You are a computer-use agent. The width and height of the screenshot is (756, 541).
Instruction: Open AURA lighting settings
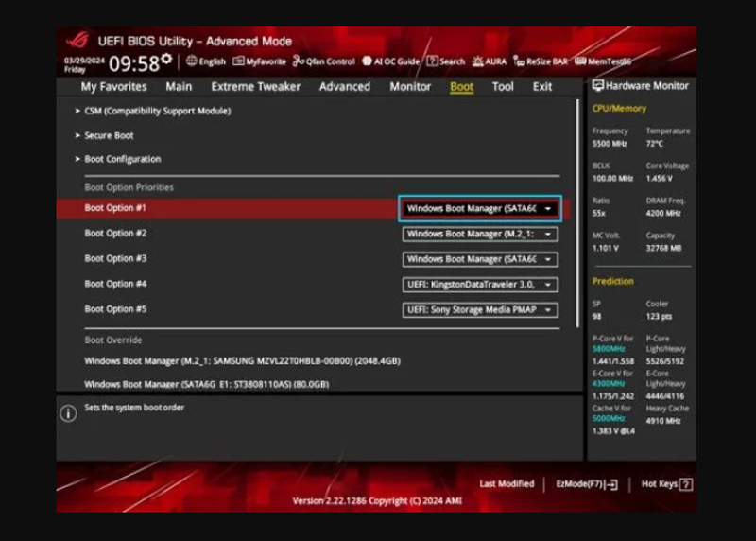click(490, 61)
